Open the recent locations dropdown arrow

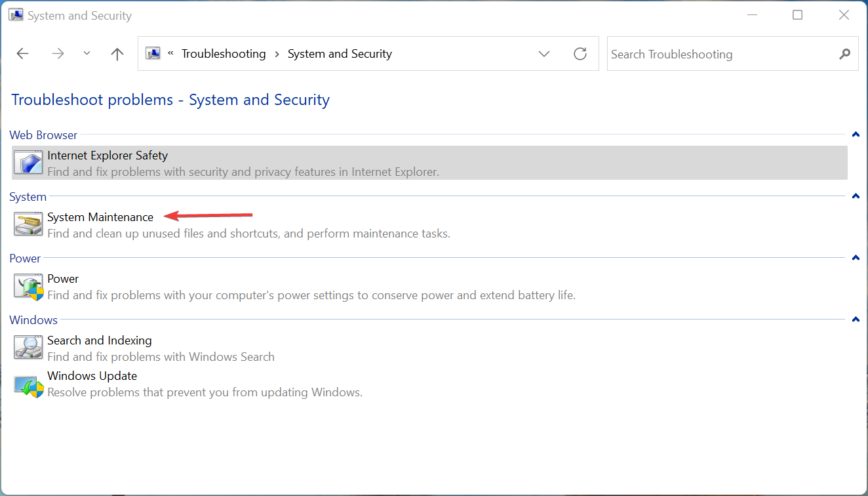coord(87,54)
